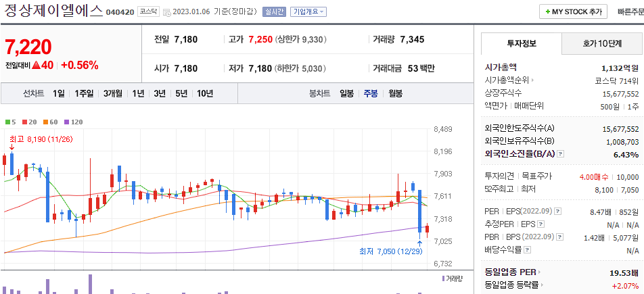The image size is (644, 294).
Task: Click the 최고 8,190 (11/26) chart marker
Action: [41, 139]
